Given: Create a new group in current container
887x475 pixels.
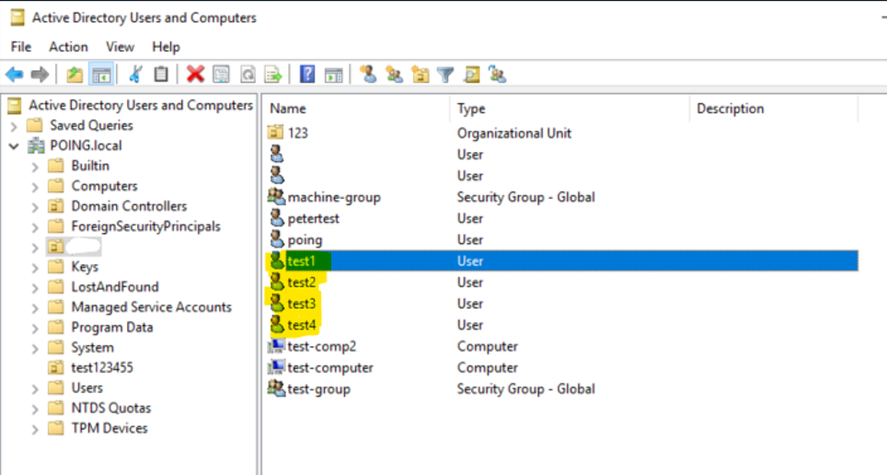Looking at the screenshot, I should coord(394,74).
